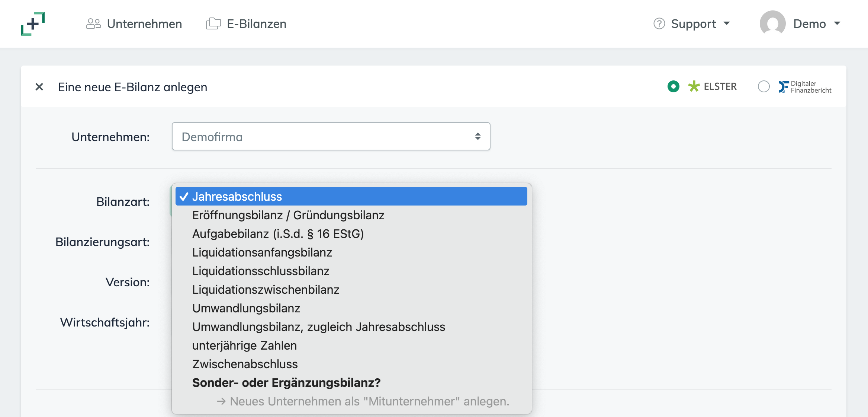Select the Digitaler Finanzbericht radio button

(x=763, y=86)
